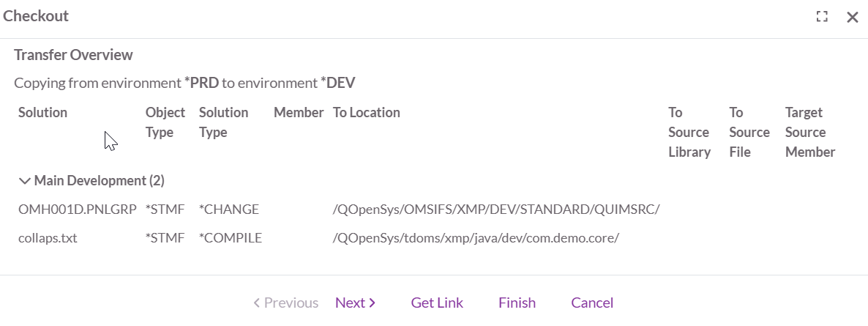Click the Target Source Member header
Screen dimensions: 868x326
[809, 132]
